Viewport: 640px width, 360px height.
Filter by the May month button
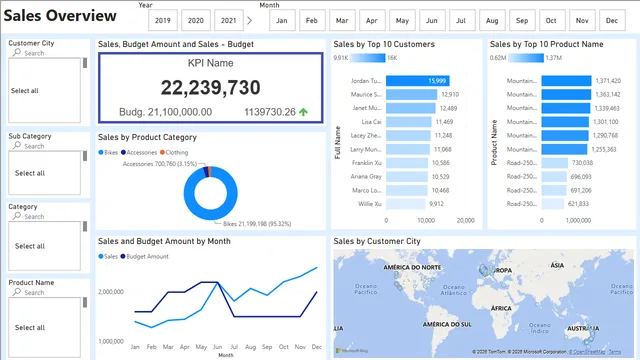point(402,20)
